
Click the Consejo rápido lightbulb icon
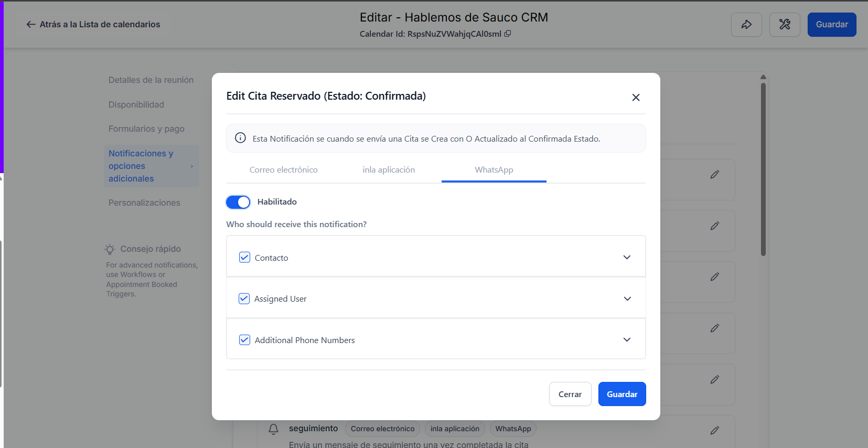[x=110, y=249]
